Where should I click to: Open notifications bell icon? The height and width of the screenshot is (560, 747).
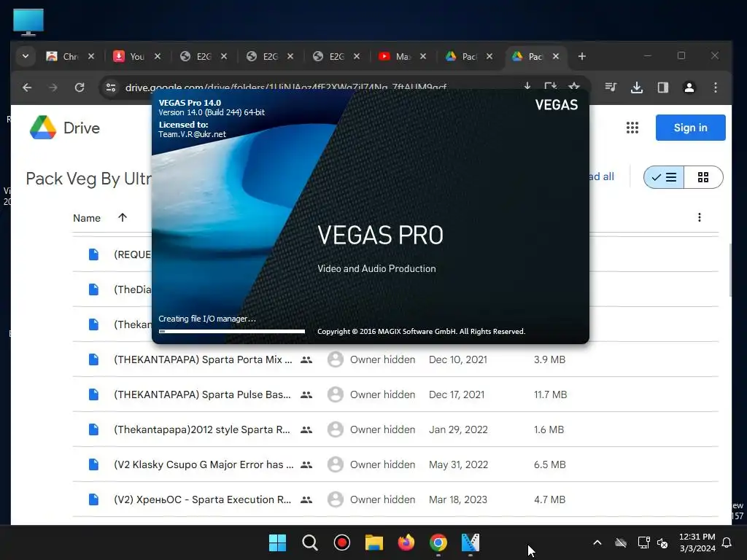pyautogui.click(x=727, y=542)
